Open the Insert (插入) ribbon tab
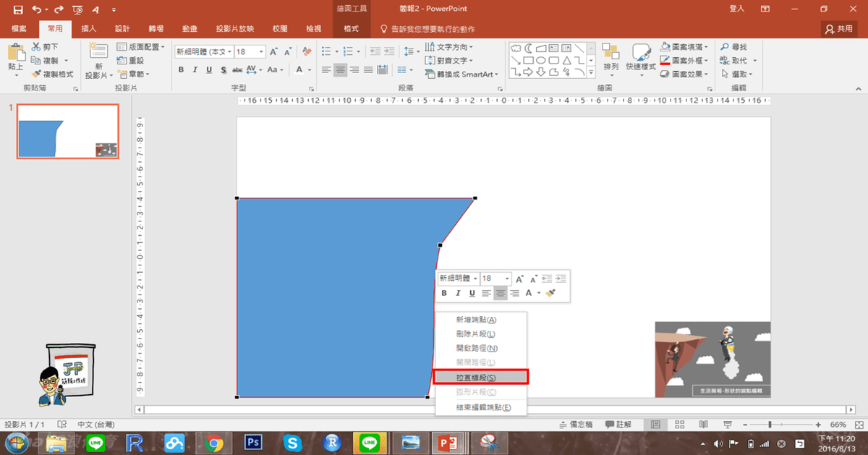This screenshot has height=455, width=868. click(89, 29)
